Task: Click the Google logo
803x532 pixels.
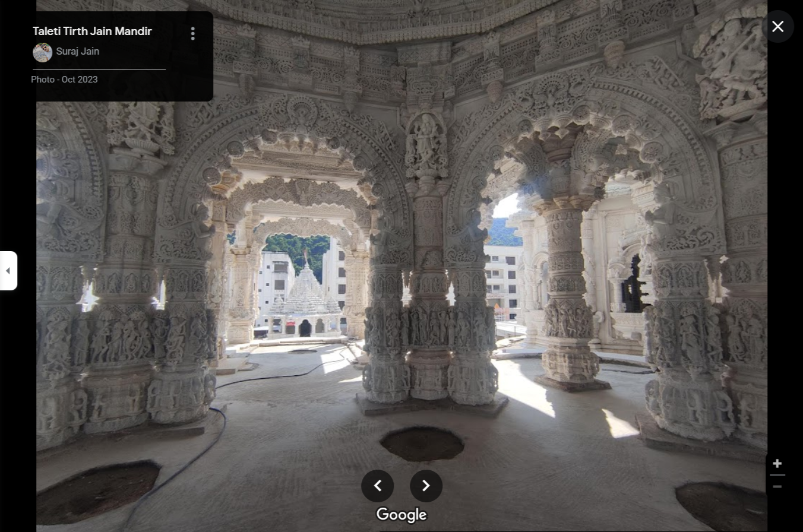Action: (401, 515)
